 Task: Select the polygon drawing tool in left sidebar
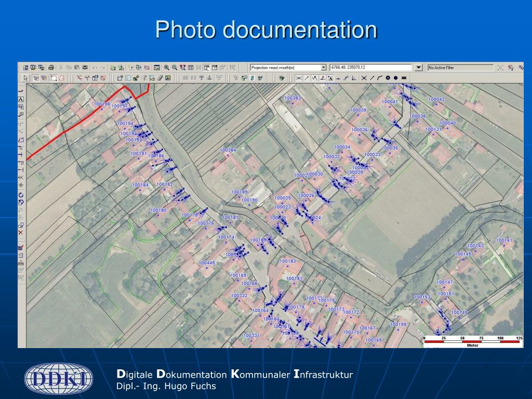(x=21, y=139)
